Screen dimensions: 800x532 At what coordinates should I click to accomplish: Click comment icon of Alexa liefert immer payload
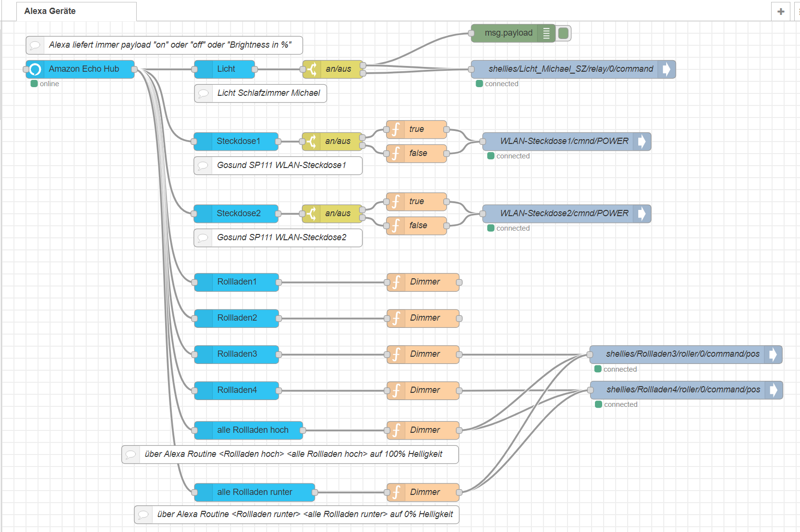35,45
